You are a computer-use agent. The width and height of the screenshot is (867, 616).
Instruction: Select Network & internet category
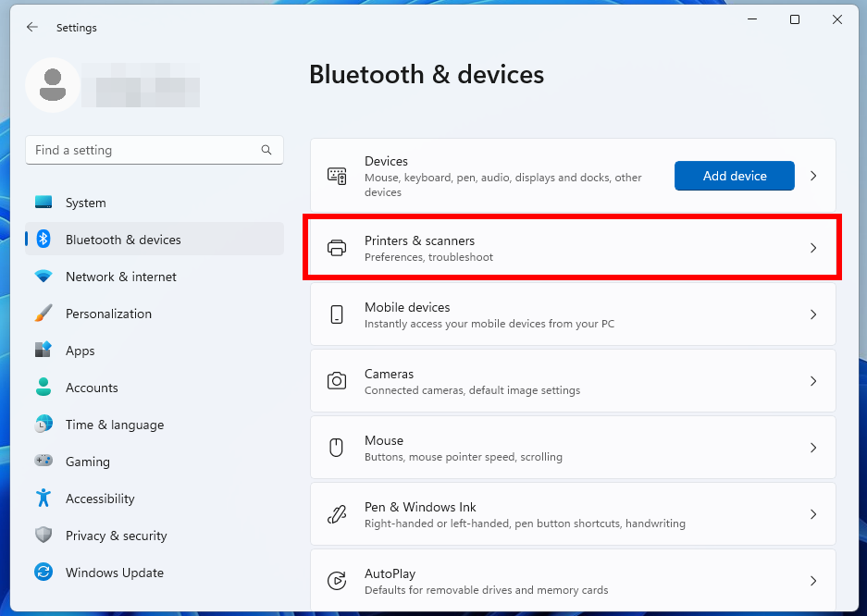point(155,277)
